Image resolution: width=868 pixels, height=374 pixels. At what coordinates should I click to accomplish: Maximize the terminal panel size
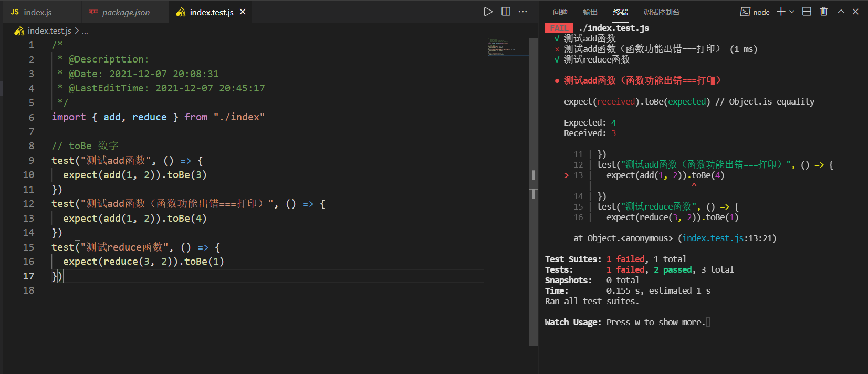pos(841,12)
